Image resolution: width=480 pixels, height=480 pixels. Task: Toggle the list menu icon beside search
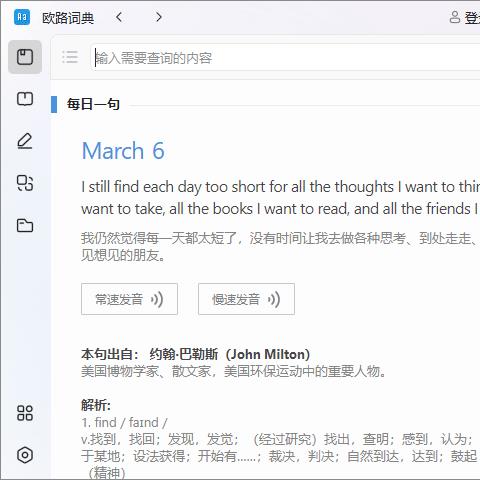tap(70, 57)
